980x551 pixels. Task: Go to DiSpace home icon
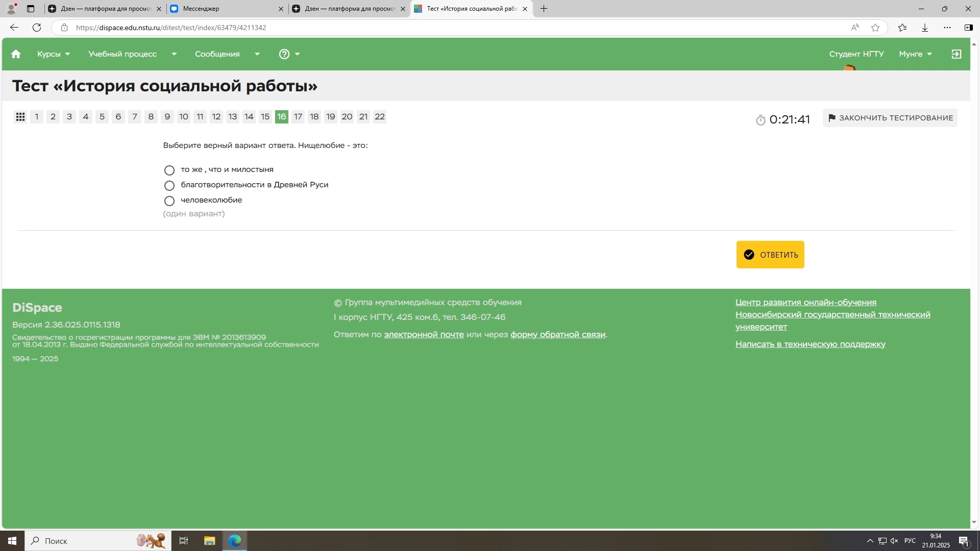point(16,54)
